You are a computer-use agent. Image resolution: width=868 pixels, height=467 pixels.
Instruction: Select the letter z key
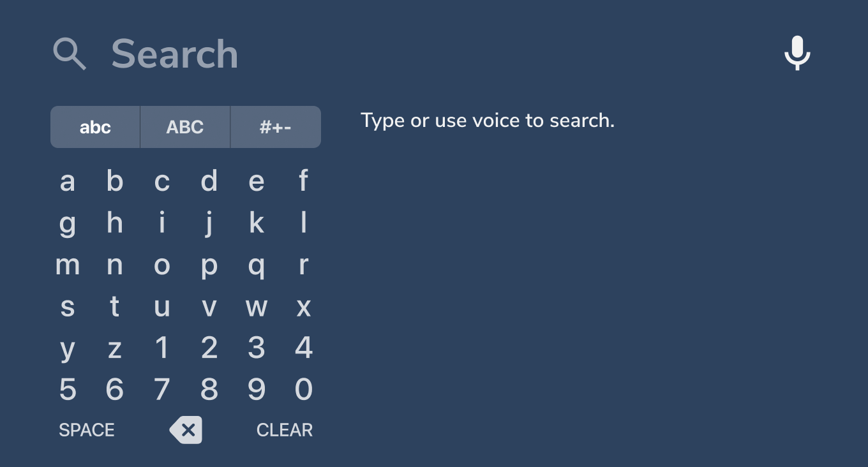(114, 348)
